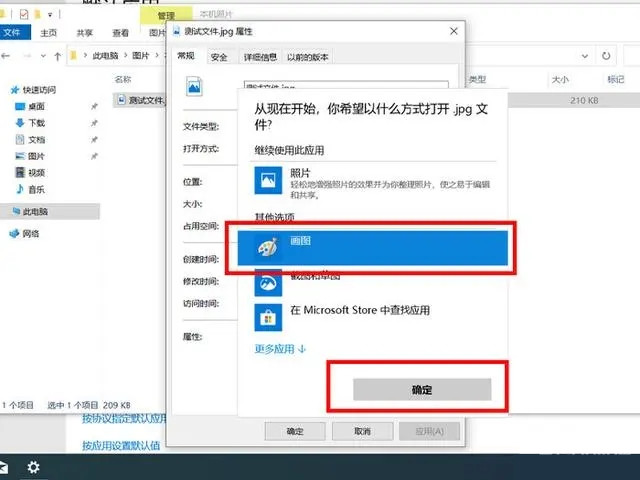Select the 画图 (Paint) app option
The height and width of the screenshot is (480, 640).
pyautogui.click(x=373, y=248)
